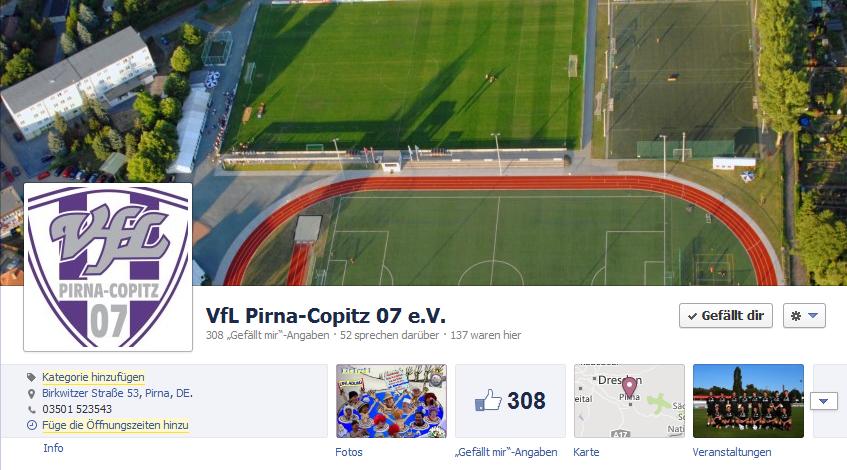The height and width of the screenshot is (470, 847).
Task: Expand more page tabs with arrow button
Action: click(x=824, y=401)
